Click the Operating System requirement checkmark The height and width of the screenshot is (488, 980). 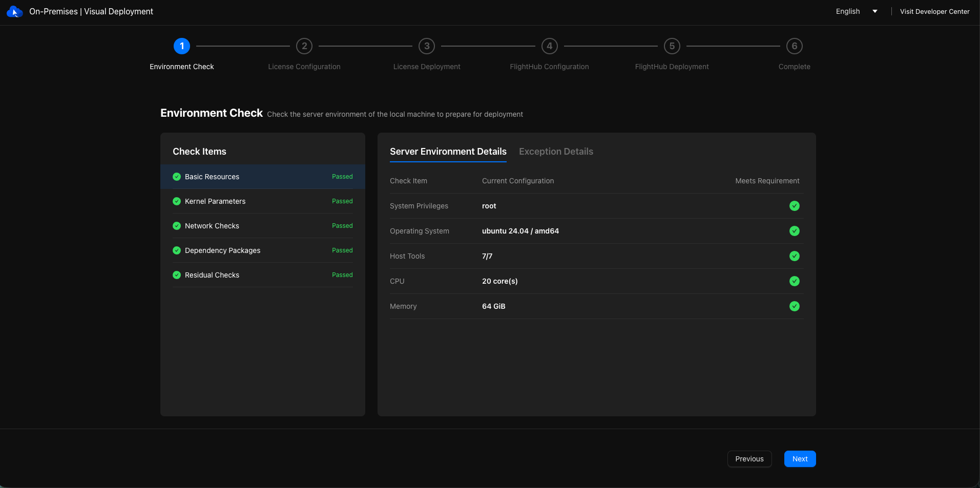point(795,231)
